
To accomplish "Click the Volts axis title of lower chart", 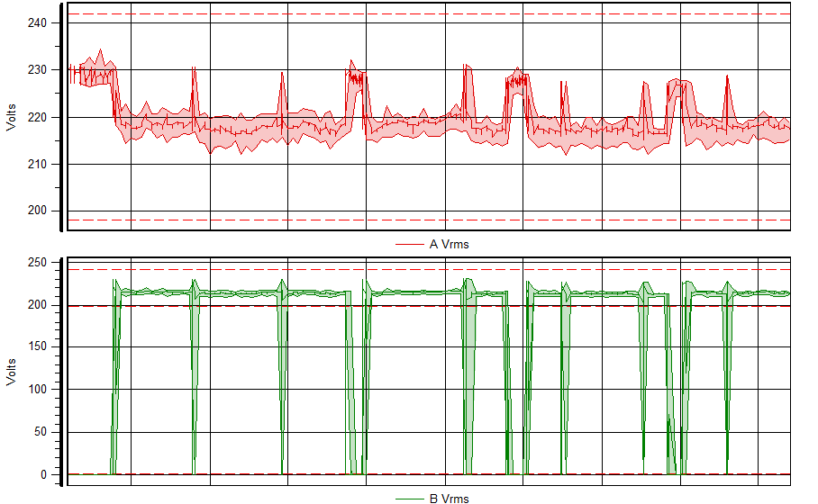I will 11,372.
